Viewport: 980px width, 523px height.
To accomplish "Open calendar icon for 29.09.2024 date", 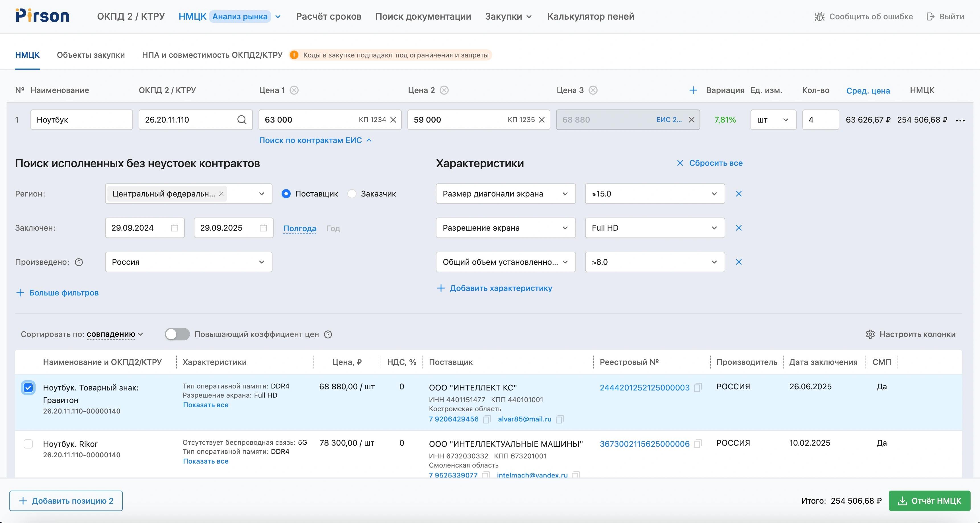I will click(174, 228).
